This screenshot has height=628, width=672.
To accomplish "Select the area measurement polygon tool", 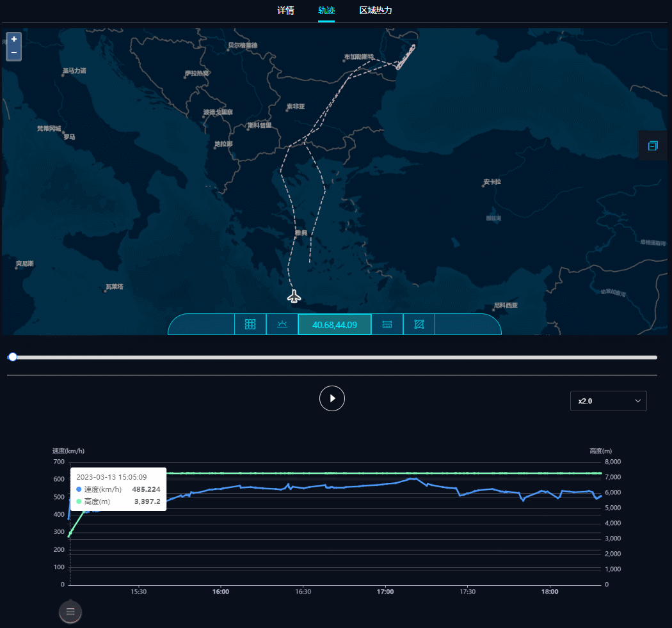I will coord(419,324).
